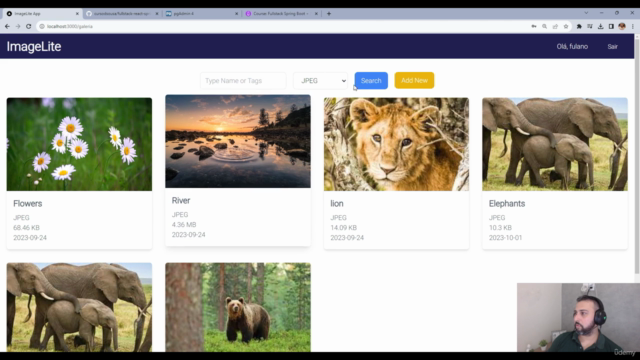Close the GitHub repository tab
The width and height of the screenshot is (640, 360).
pos(157,13)
